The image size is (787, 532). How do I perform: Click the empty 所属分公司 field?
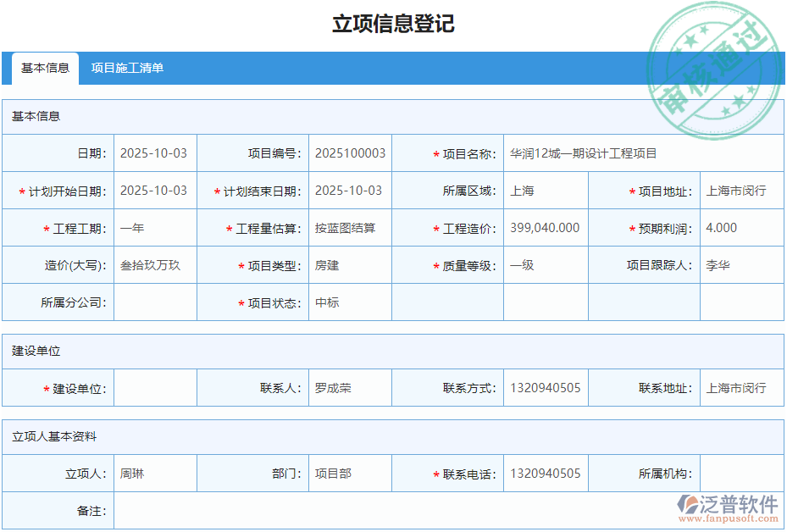click(155, 302)
